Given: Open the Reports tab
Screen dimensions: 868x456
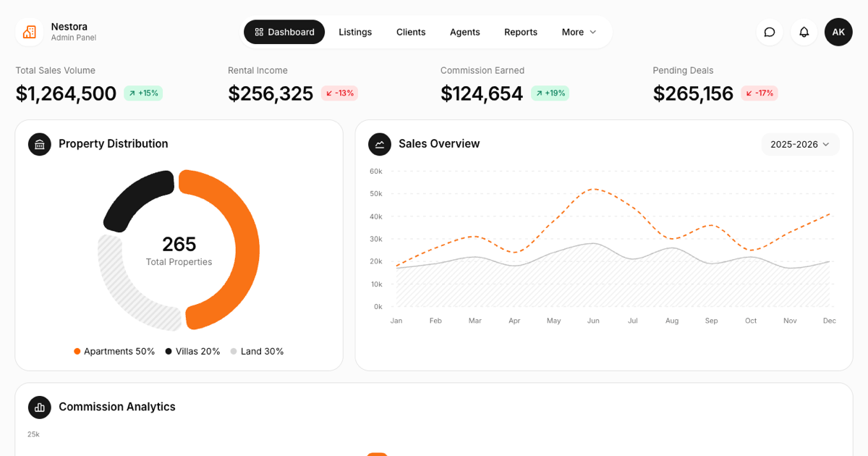Looking at the screenshot, I should coord(521,32).
